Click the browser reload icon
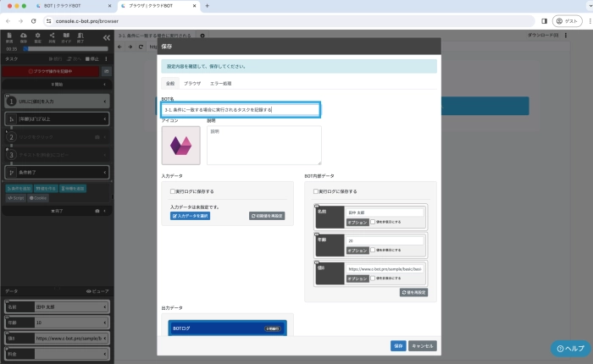 [33, 19]
